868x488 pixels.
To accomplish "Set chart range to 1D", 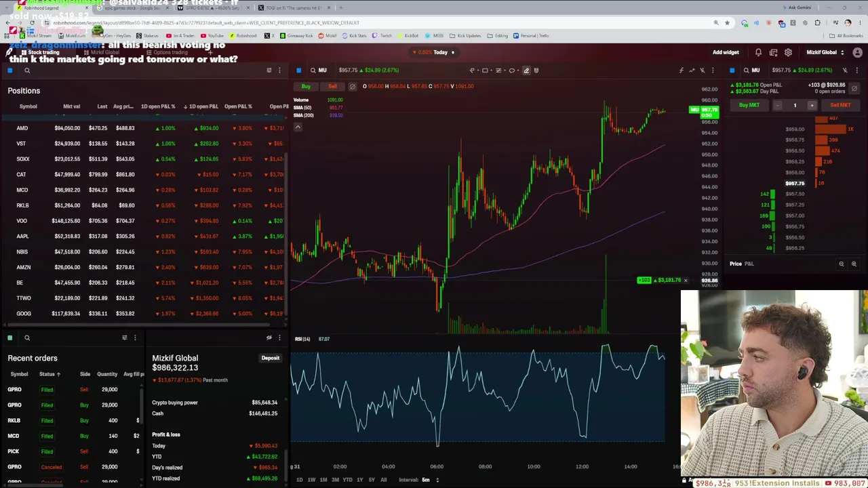I will 299,480.
